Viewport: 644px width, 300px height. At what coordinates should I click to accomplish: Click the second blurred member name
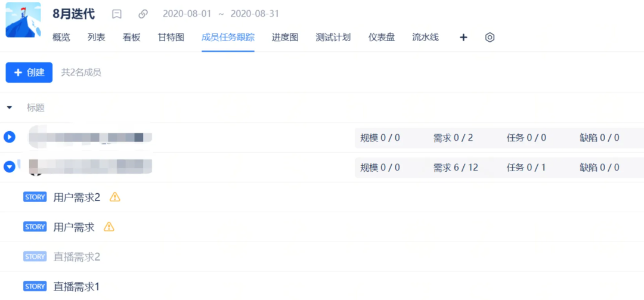coord(91,166)
